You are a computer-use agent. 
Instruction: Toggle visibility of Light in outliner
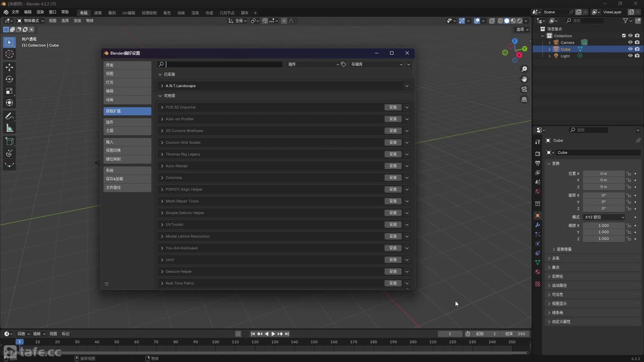630,56
